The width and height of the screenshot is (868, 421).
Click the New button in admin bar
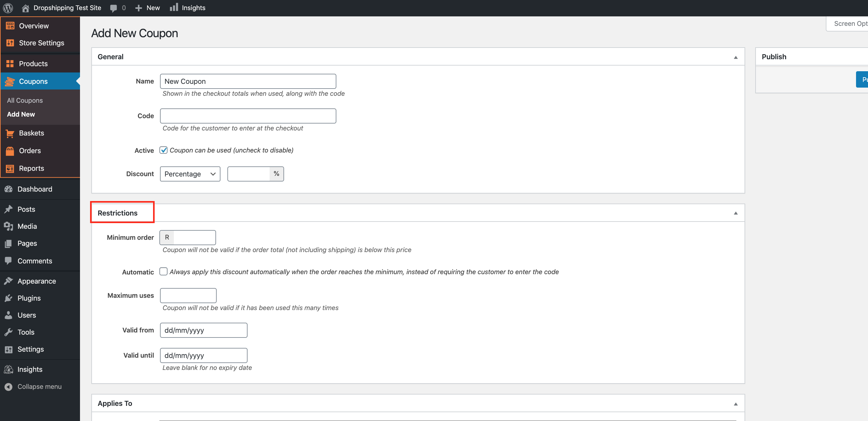tap(148, 8)
